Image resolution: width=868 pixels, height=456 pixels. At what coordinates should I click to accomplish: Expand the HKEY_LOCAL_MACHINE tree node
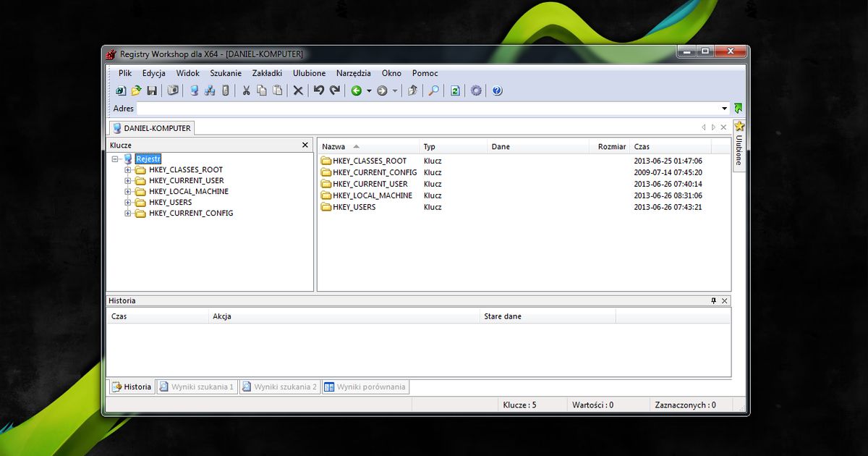129,191
